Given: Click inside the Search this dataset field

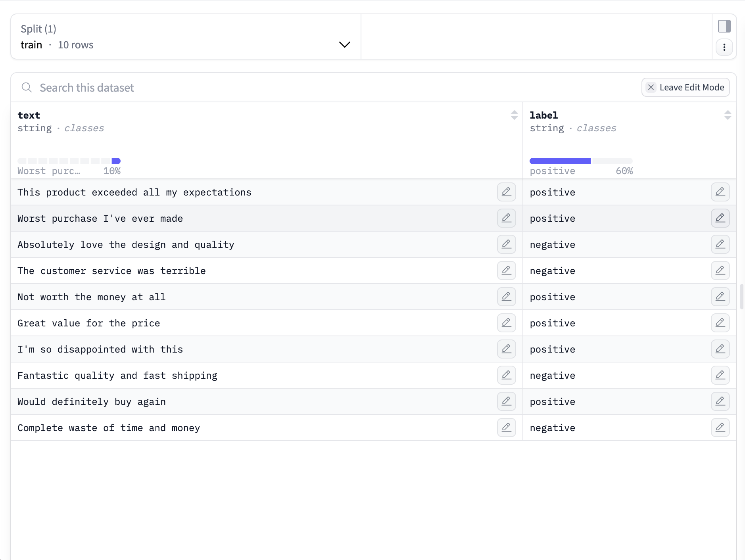Looking at the screenshot, I should [x=159, y=87].
